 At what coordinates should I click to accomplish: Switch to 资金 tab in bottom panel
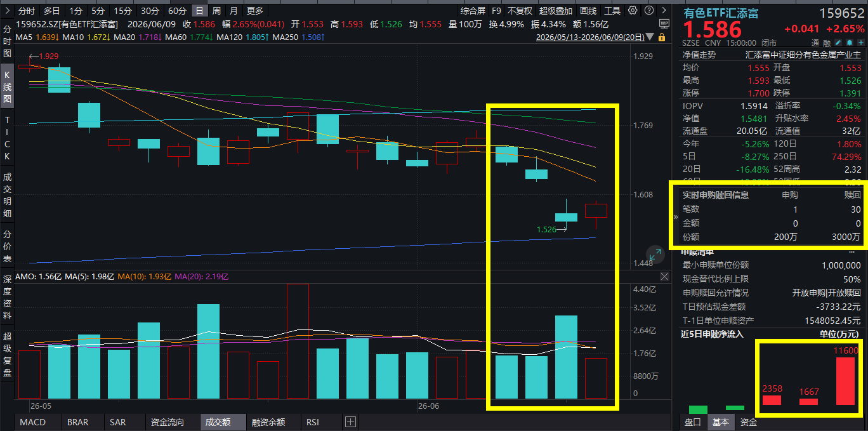click(x=749, y=422)
